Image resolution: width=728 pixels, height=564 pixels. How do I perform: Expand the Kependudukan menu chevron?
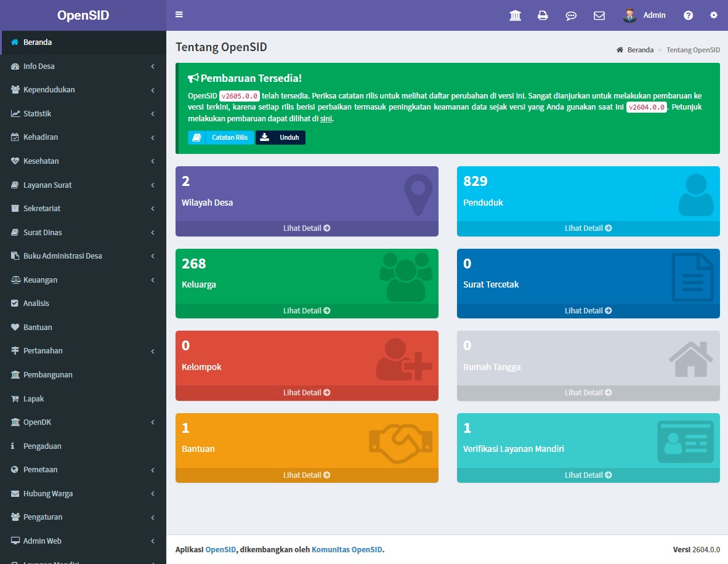pyautogui.click(x=153, y=90)
